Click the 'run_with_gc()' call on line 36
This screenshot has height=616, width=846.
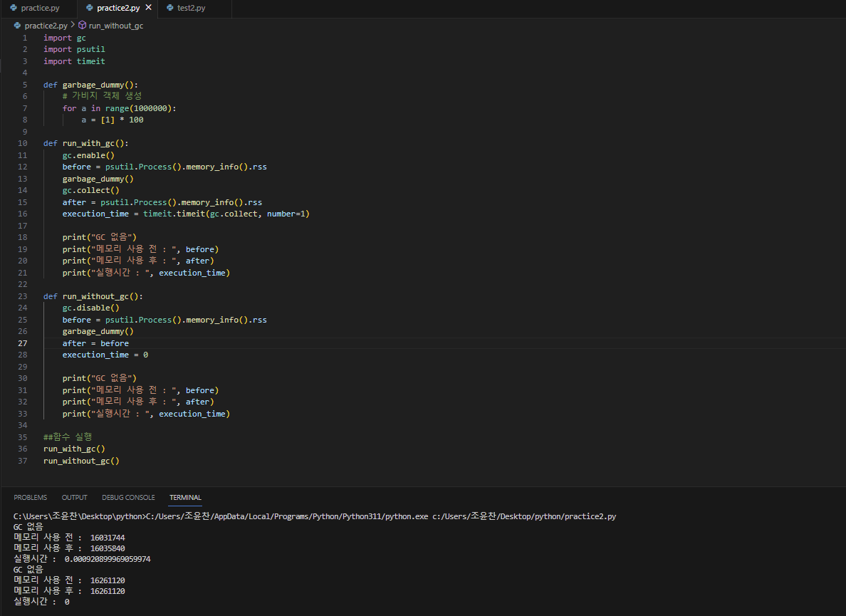click(74, 449)
